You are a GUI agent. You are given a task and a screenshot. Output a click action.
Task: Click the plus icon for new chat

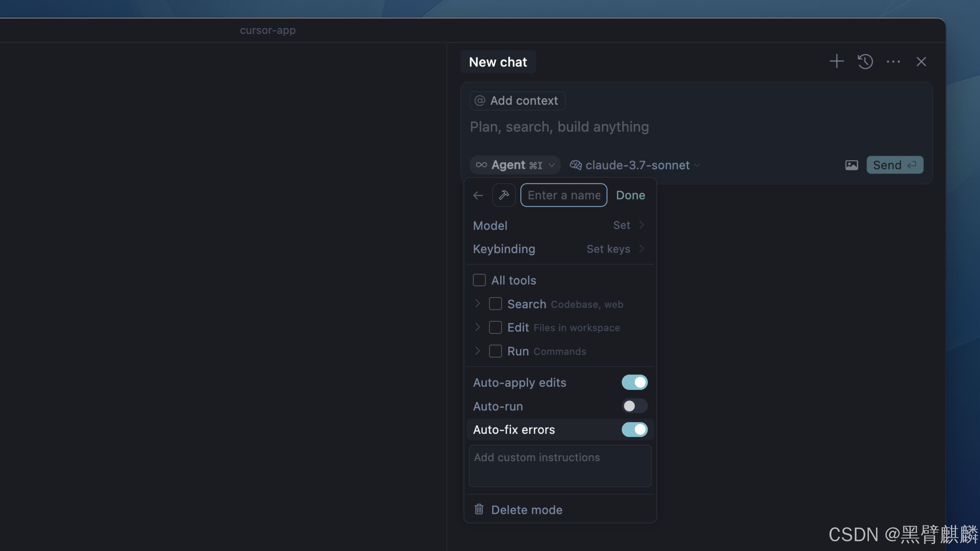coord(836,61)
